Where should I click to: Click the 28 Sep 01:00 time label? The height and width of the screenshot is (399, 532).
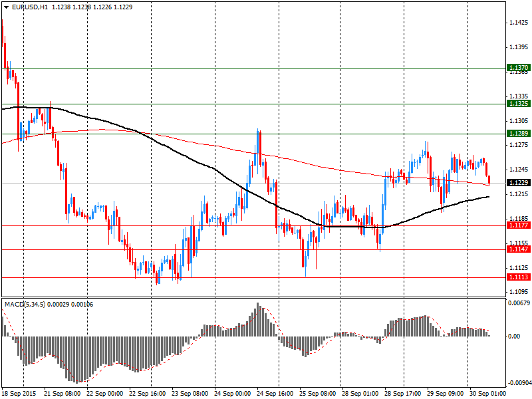[360, 394]
